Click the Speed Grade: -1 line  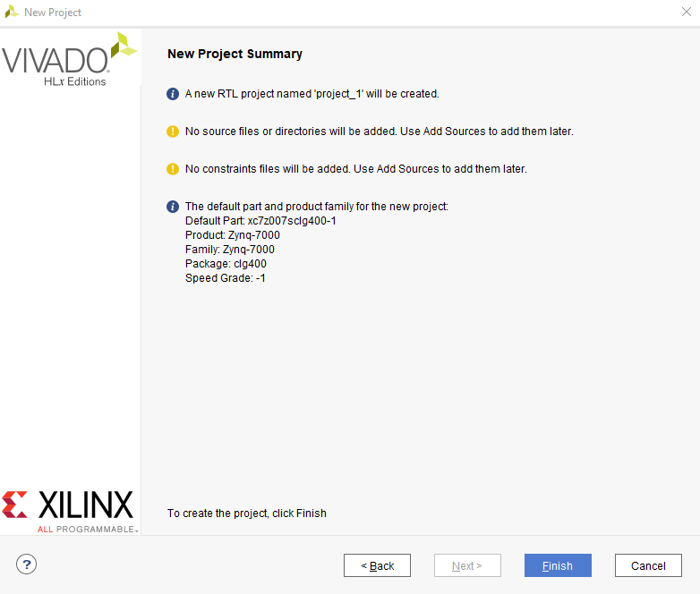click(x=226, y=278)
